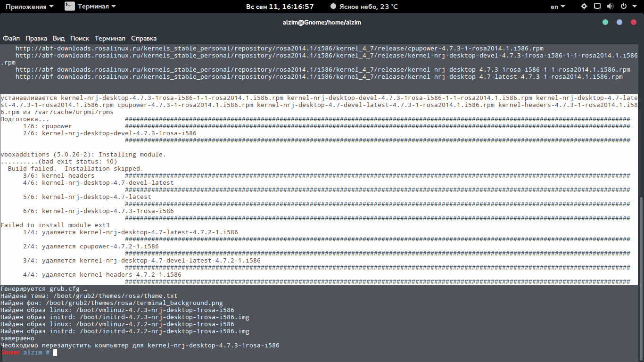Click '2/4: удаляется cpupower-4.7.2-1.i586'

91,247
